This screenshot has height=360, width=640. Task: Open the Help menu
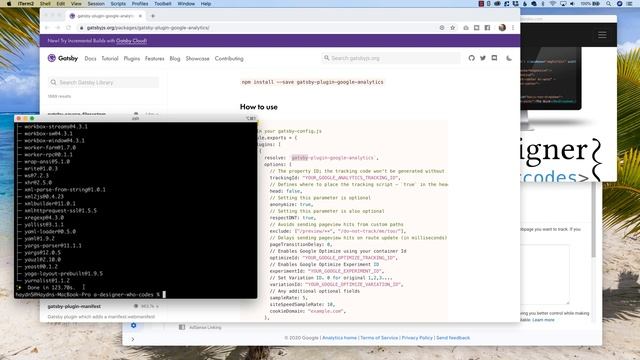coord(206,4)
